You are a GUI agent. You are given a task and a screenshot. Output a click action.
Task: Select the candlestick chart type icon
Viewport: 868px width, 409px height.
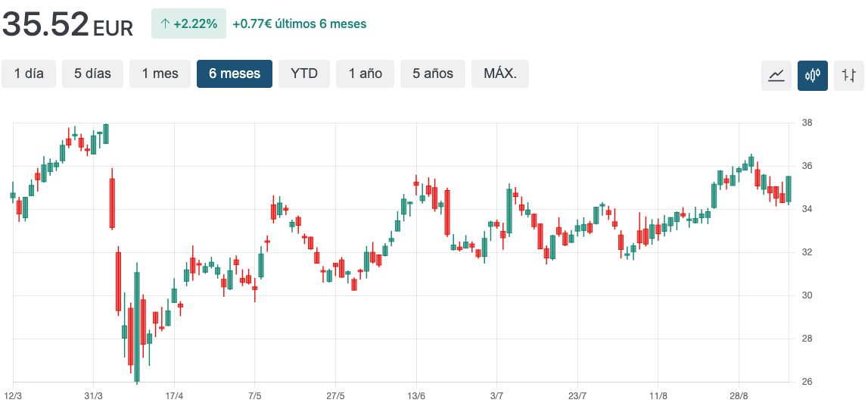[x=813, y=75]
